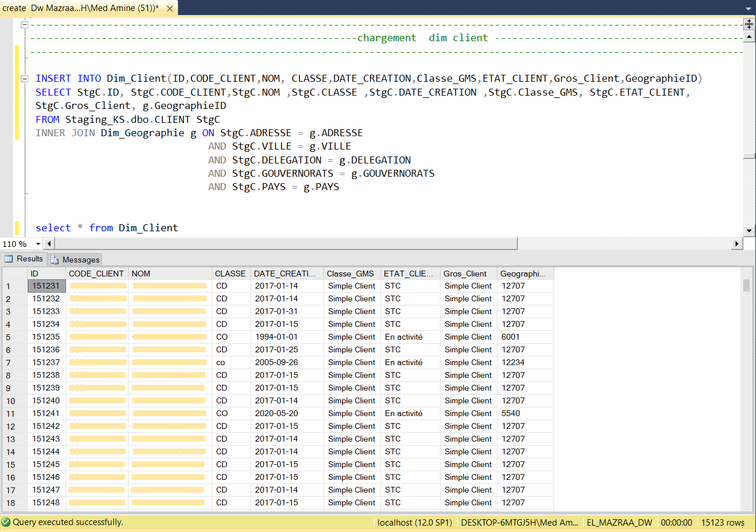Click the date cell 2005-09-26
Image resolution: width=756 pixels, height=532 pixels.
pyautogui.click(x=287, y=362)
